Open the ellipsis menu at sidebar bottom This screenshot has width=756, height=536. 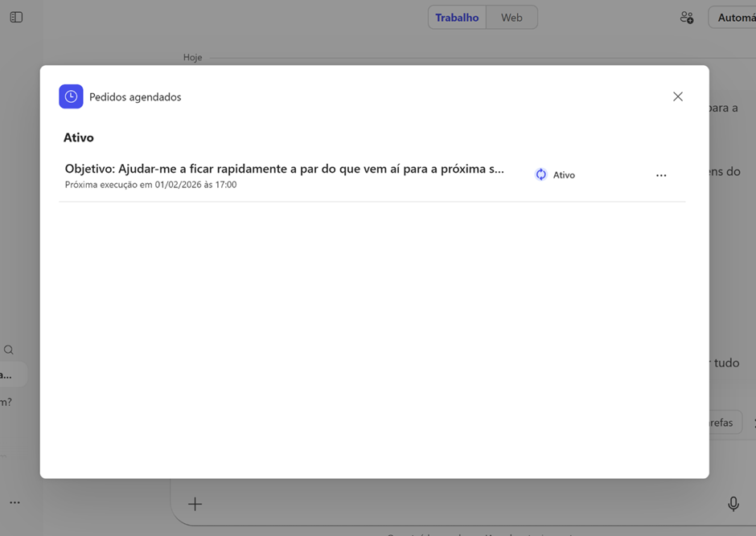pos(14,502)
